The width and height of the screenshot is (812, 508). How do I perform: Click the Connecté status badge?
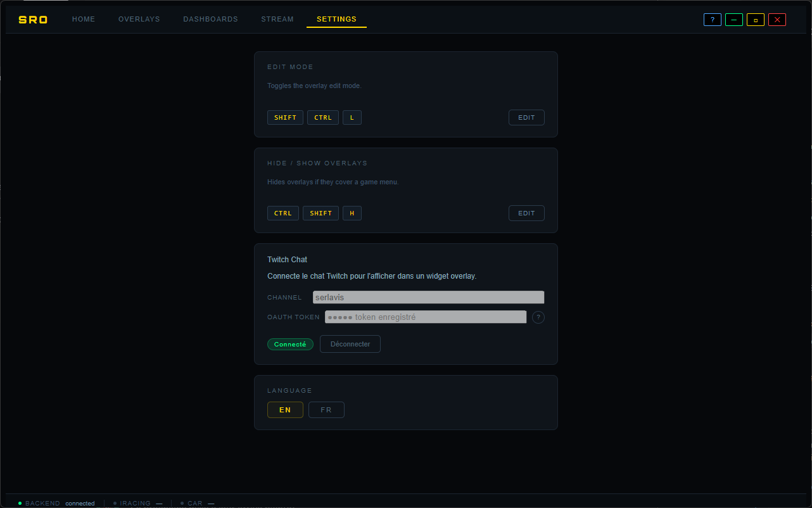[x=290, y=345]
